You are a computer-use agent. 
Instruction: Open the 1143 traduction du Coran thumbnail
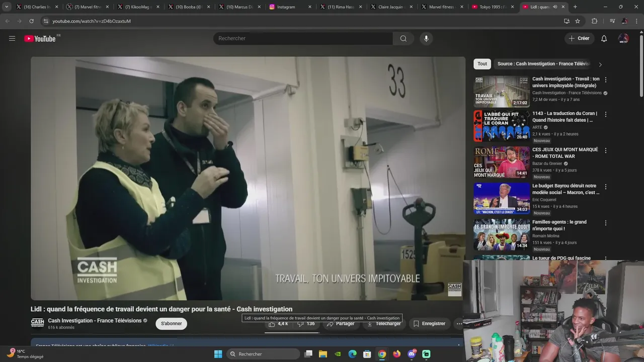point(502,126)
